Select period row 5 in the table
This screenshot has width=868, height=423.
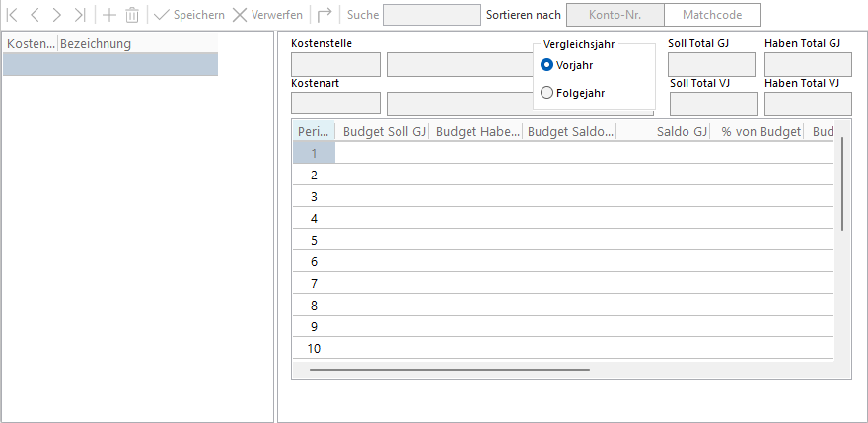click(314, 240)
